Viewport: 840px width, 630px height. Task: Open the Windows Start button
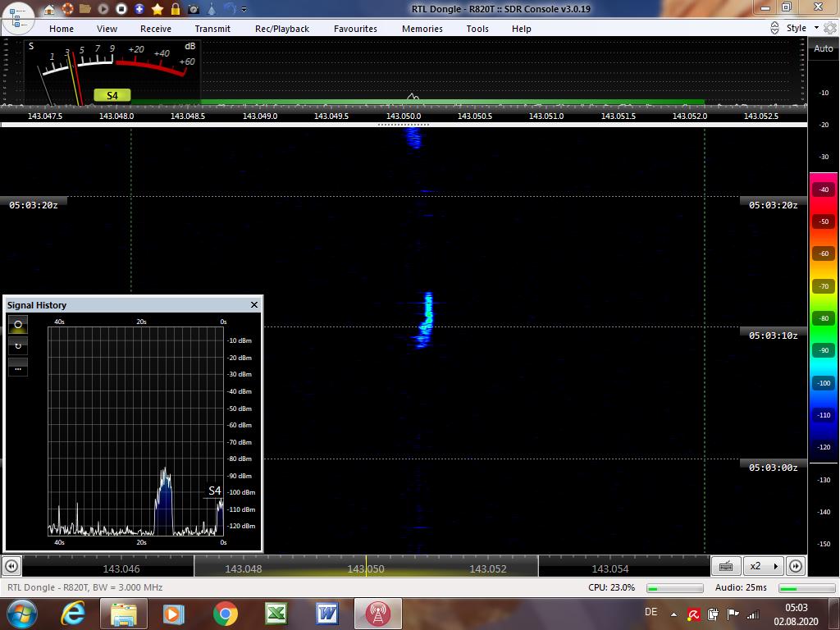pos(21,614)
